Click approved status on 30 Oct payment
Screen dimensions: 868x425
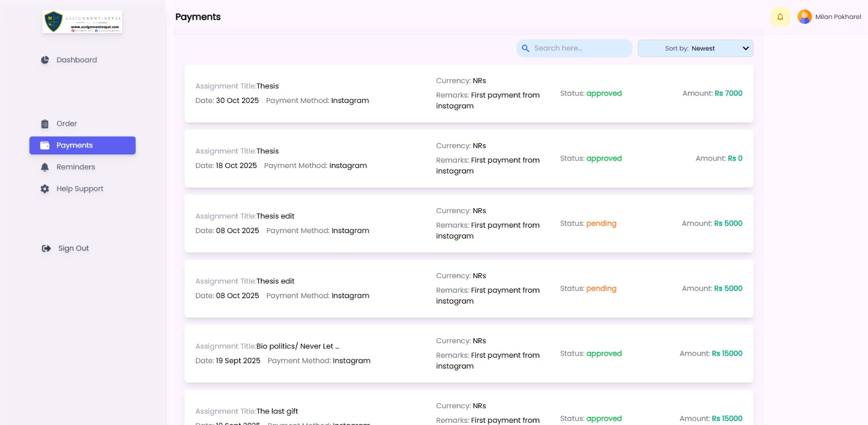pyautogui.click(x=604, y=93)
